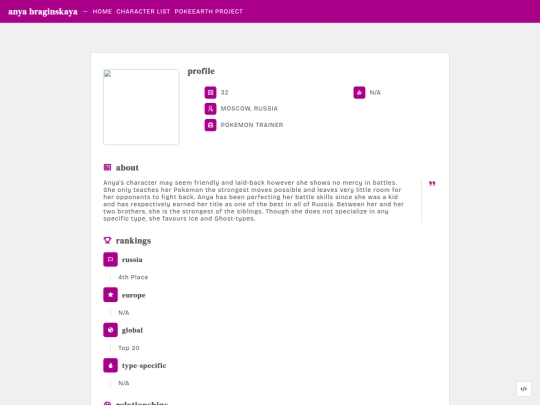Click the 'about' heading text

click(127, 168)
